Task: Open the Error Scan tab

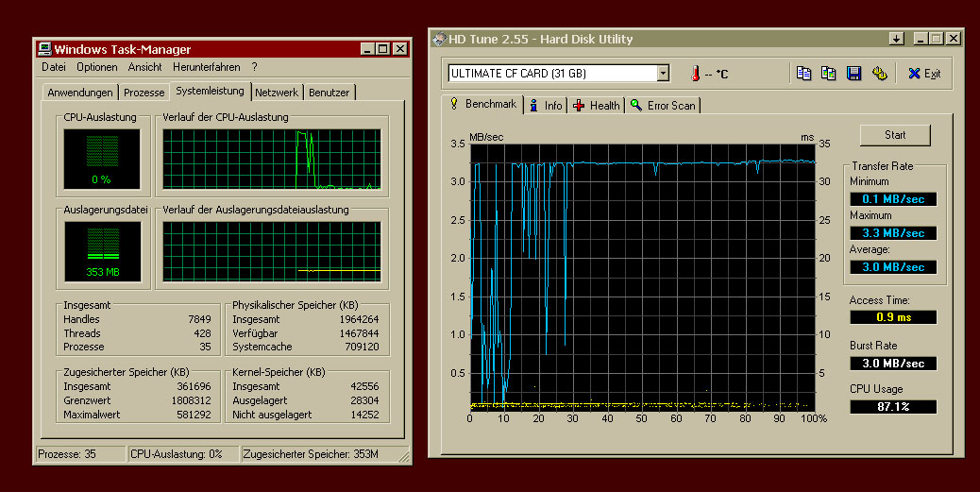Action: 663,106
